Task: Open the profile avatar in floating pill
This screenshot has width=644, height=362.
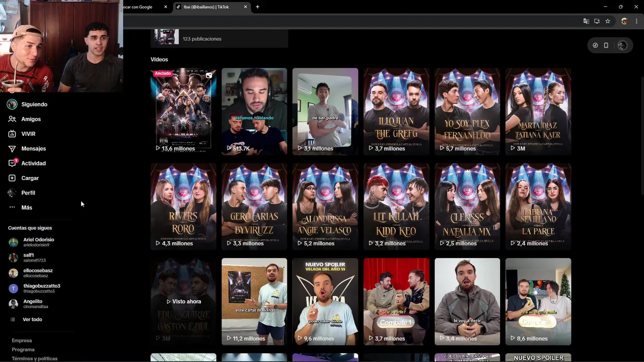Action: (622, 45)
